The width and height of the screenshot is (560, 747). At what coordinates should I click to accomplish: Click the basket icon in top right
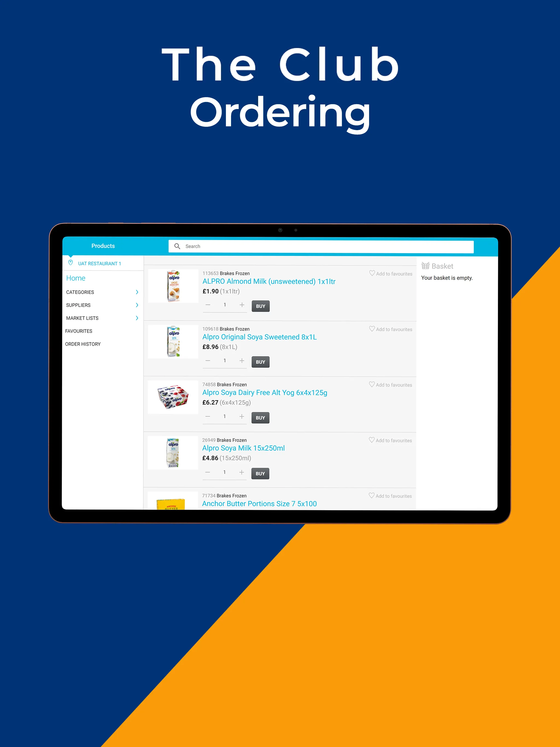(x=426, y=266)
